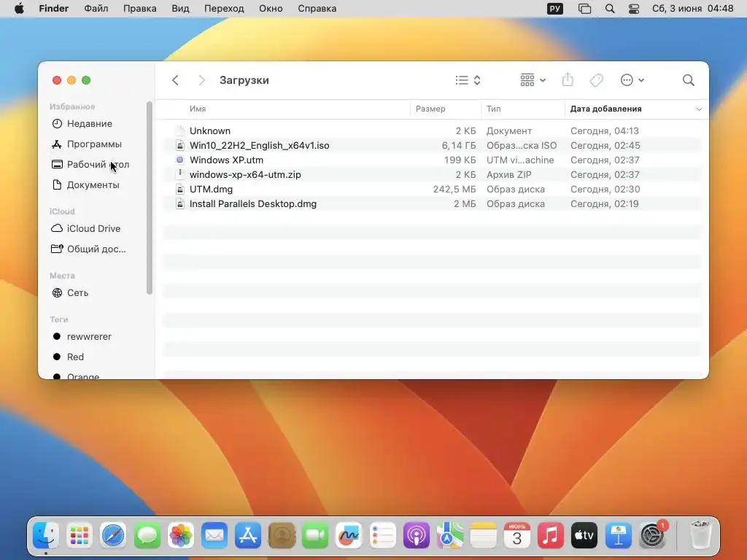
Task: Open Notes from the Dock
Action: coord(484,535)
